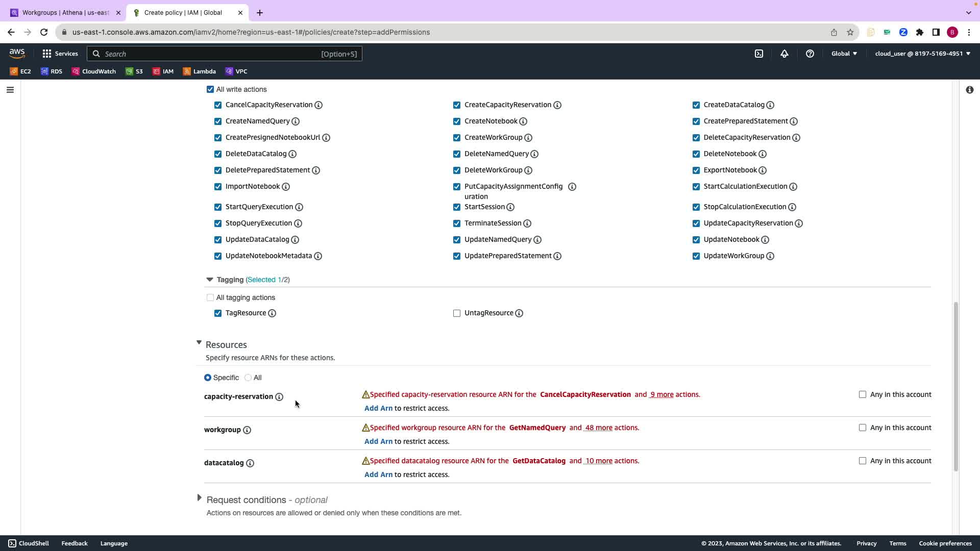
Task: Expand Request conditions section
Action: (x=200, y=498)
